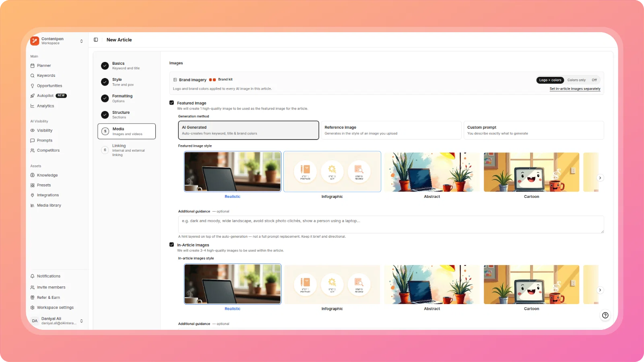Viewport: 644px width, 362px height.
Task: Click the Planner calendar icon
Action: 33,66
